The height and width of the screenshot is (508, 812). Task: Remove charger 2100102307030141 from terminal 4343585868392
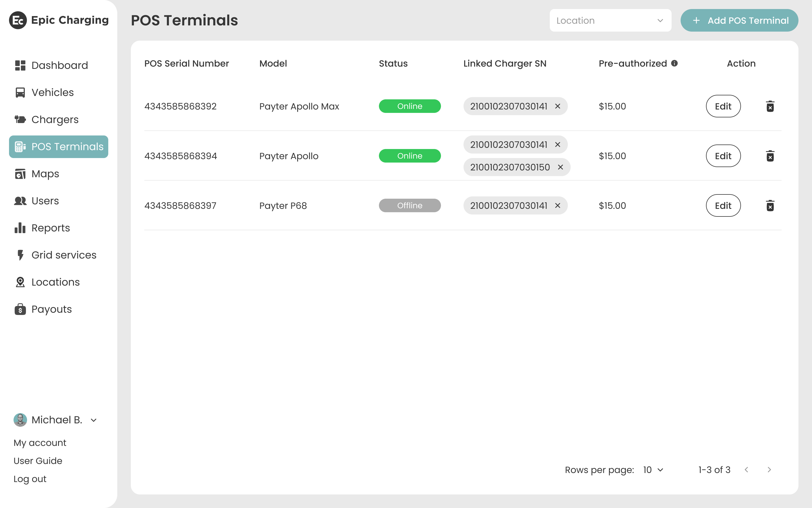[558, 106]
